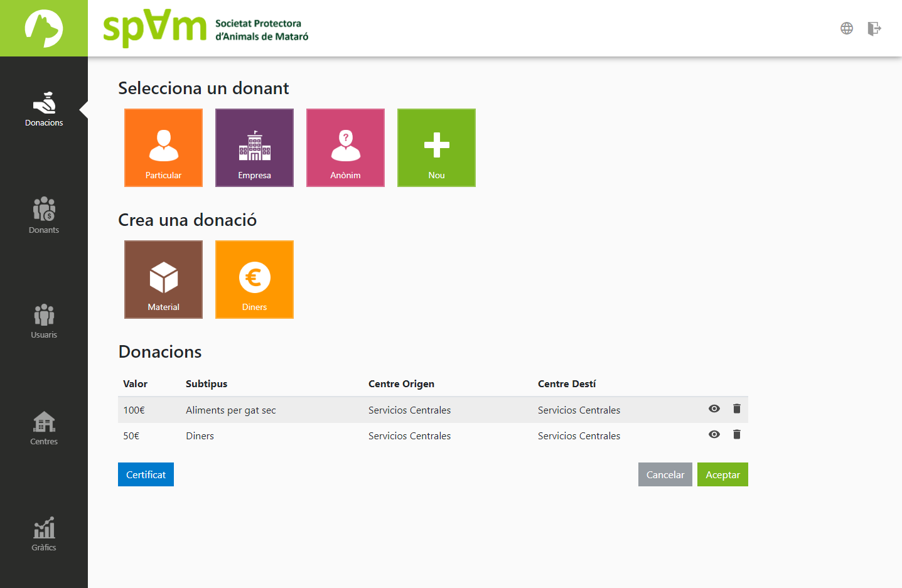Delete the 50€ Diners donation row
This screenshot has height=588, width=902.
(x=737, y=434)
